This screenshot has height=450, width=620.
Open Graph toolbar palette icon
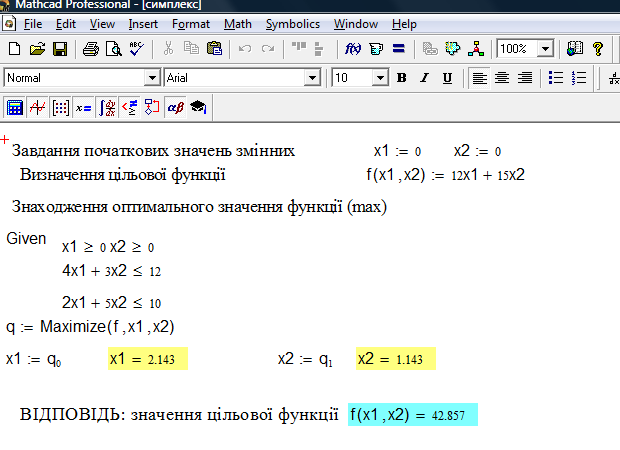(38, 108)
